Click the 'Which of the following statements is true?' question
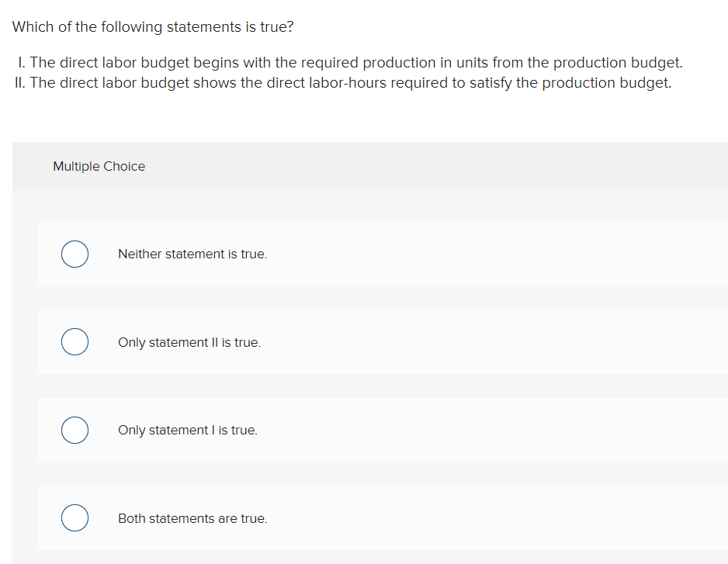The width and height of the screenshot is (728, 564). pyautogui.click(x=153, y=27)
